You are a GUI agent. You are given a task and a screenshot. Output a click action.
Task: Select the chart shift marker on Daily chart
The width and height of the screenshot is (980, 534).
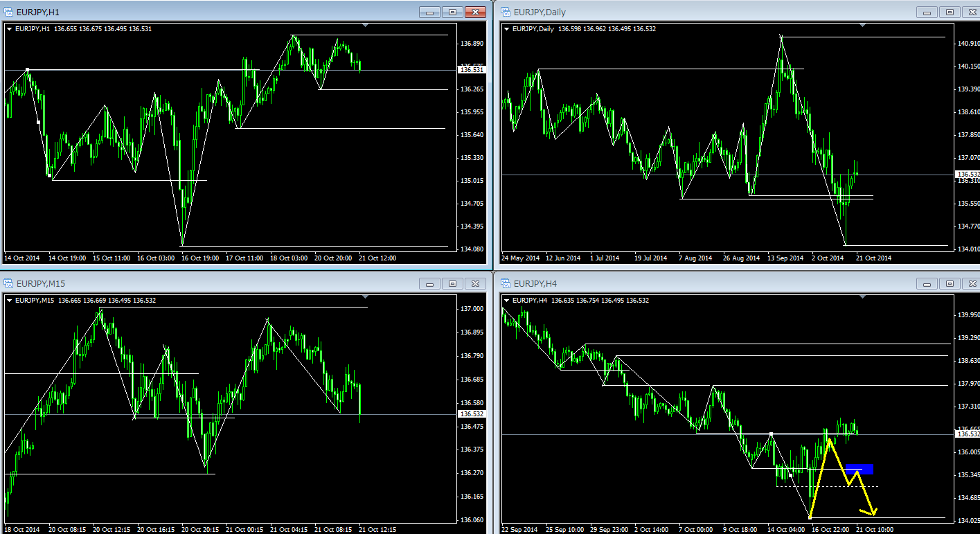(862, 25)
